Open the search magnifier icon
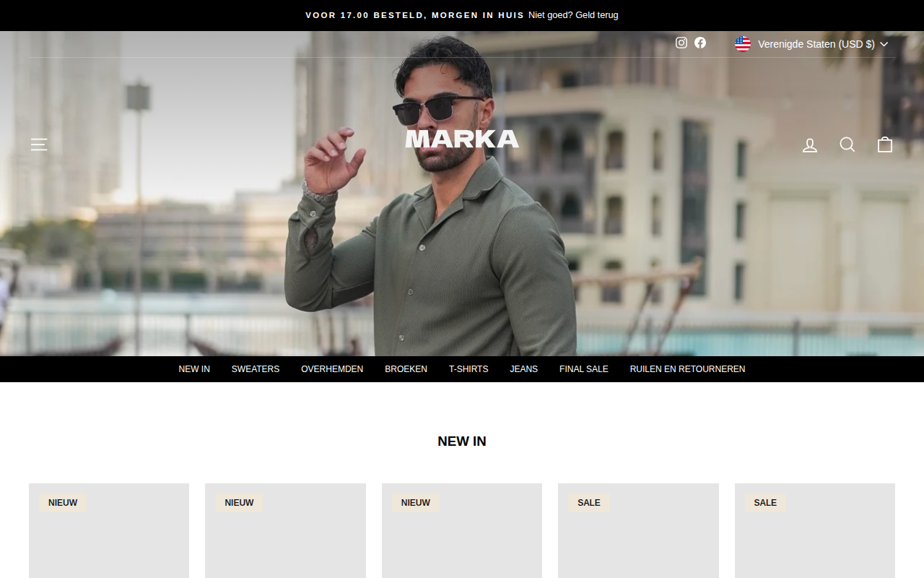 coord(847,145)
